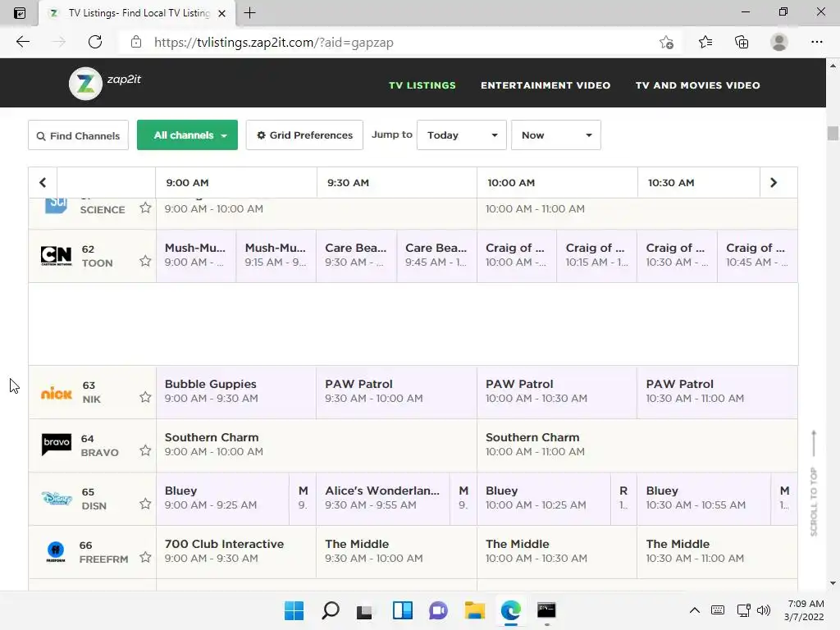Show hidden system tray icons
The width and height of the screenshot is (840, 630).
694,610
